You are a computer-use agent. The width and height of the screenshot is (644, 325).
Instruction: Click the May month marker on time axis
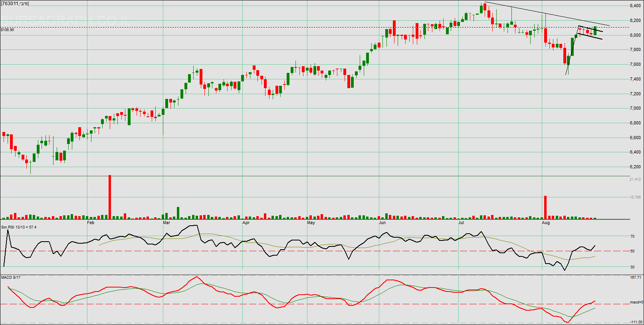pyautogui.click(x=311, y=223)
